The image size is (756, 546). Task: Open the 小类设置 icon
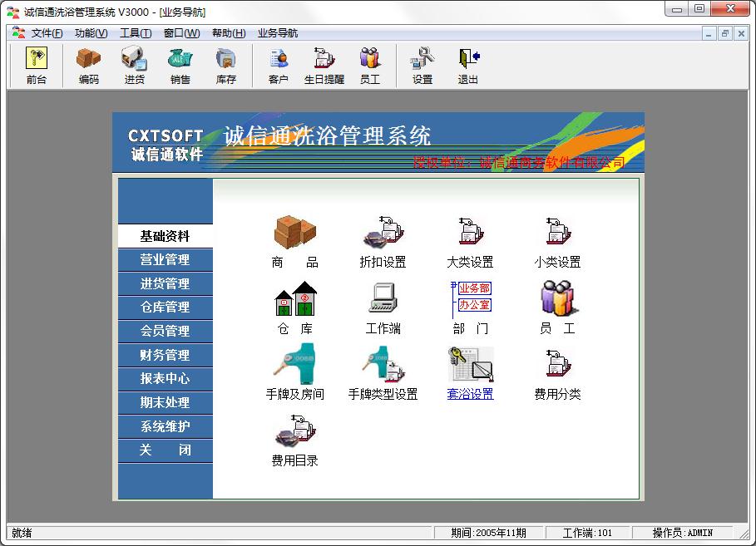click(558, 230)
